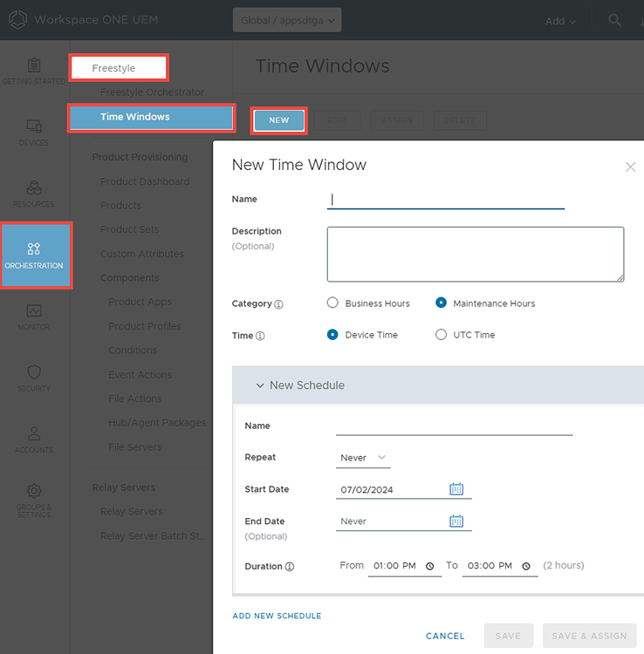The width and height of the screenshot is (644, 654).
Task: Click the Time info icon
Action: 260,336
